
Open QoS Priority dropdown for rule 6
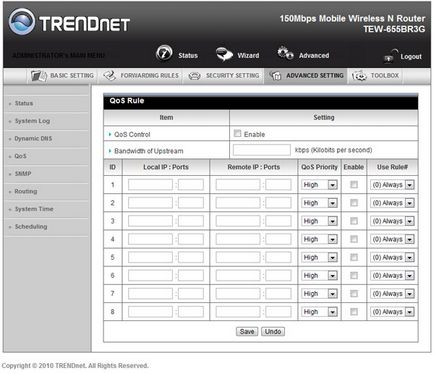coord(319,275)
